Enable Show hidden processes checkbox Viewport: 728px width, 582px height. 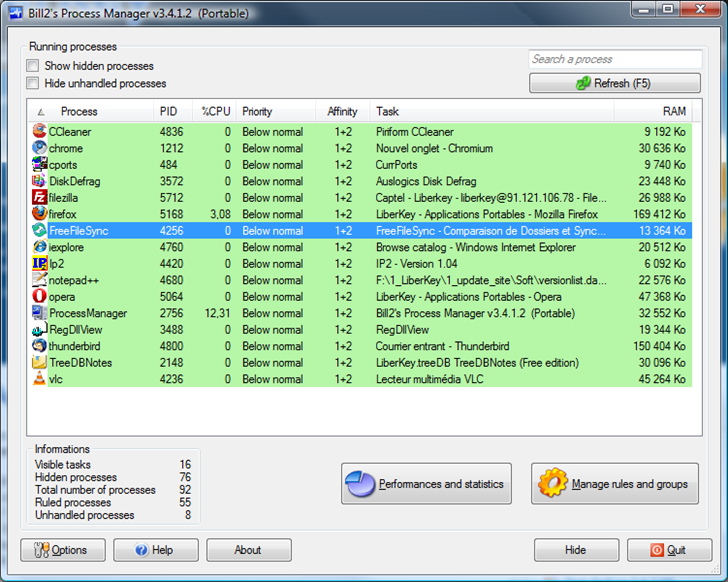32,65
